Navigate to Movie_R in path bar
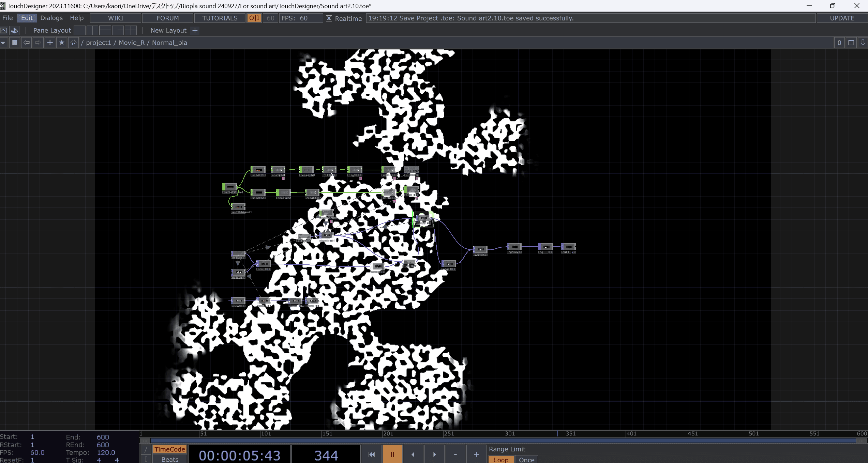The height and width of the screenshot is (463, 868). [x=132, y=43]
